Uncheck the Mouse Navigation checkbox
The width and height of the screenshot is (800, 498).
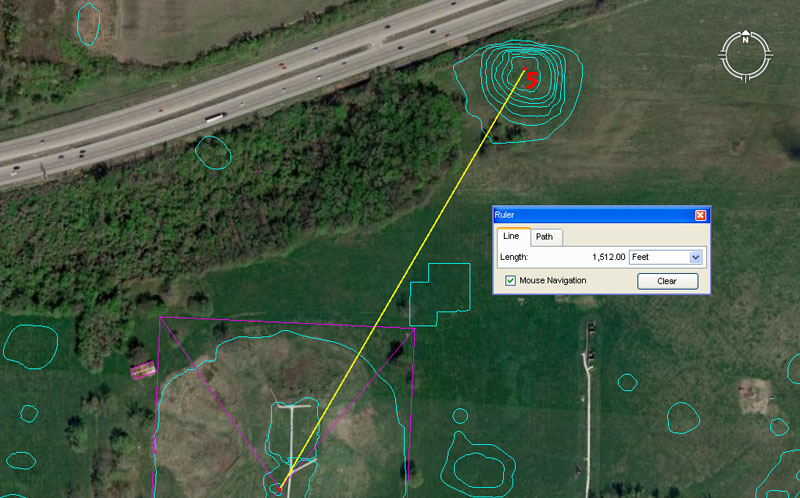(x=511, y=281)
